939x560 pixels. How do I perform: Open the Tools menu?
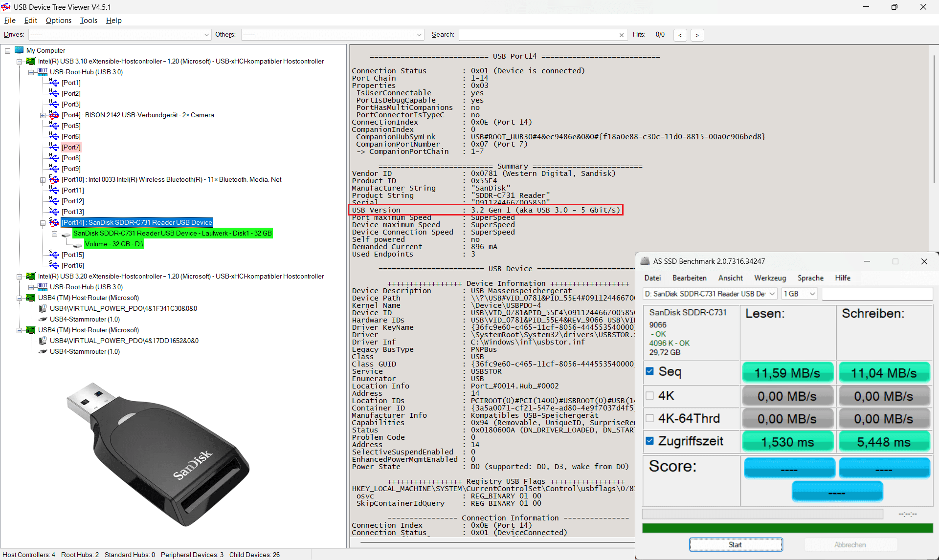pyautogui.click(x=89, y=21)
